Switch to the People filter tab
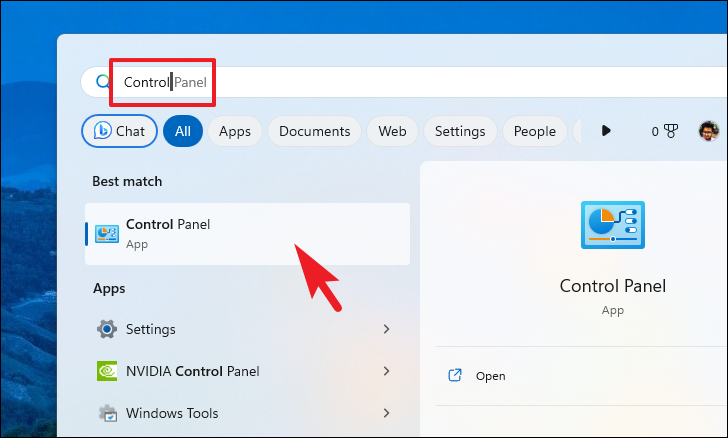This screenshot has height=438, width=728. [x=534, y=131]
